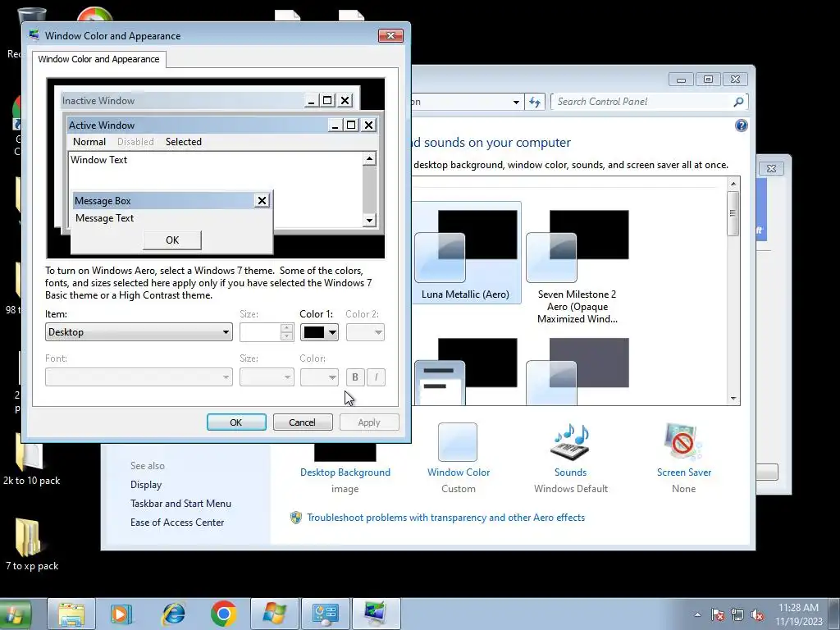Screen dimensions: 840x630
Task: Click the disabled Apply button
Action: (x=369, y=422)
